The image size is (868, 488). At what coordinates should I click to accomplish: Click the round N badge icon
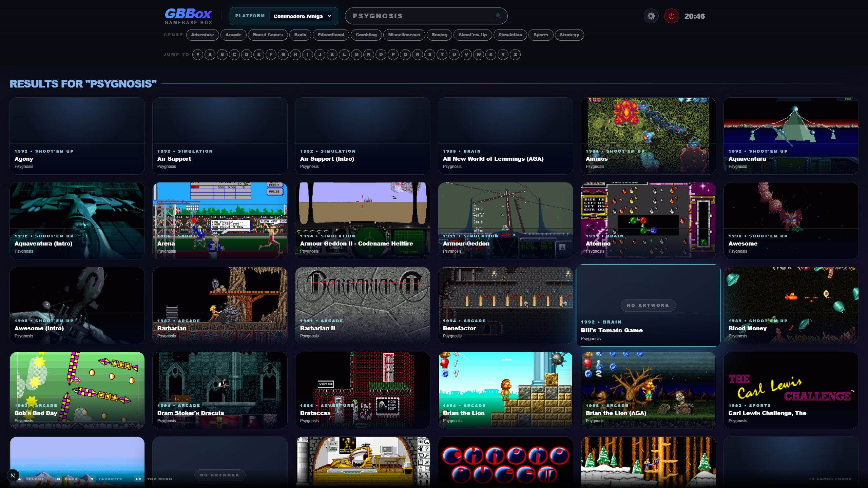pyautogui.click(x=13, y=475)
